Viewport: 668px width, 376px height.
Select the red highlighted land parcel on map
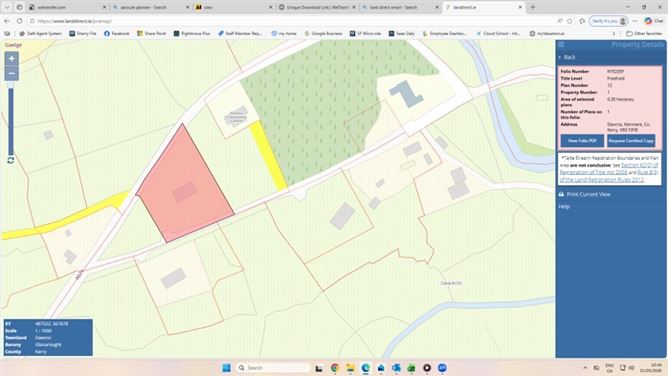183,187
